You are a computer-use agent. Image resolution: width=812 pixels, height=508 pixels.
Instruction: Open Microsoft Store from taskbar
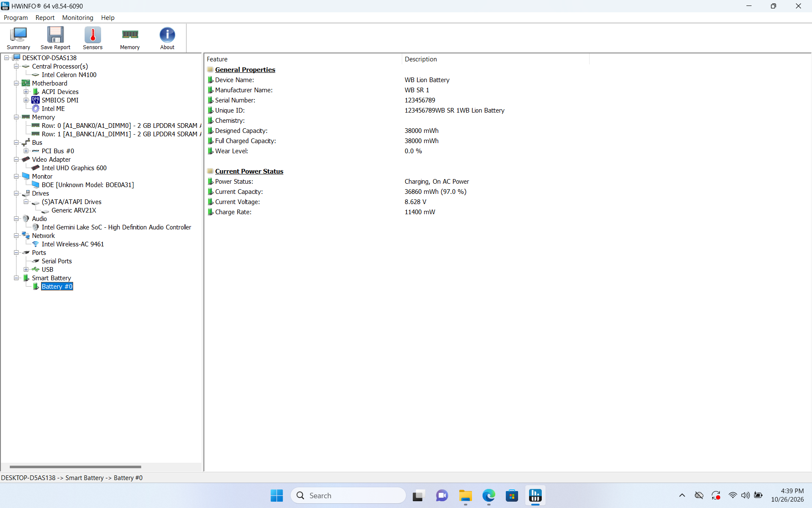coord(512,496)
